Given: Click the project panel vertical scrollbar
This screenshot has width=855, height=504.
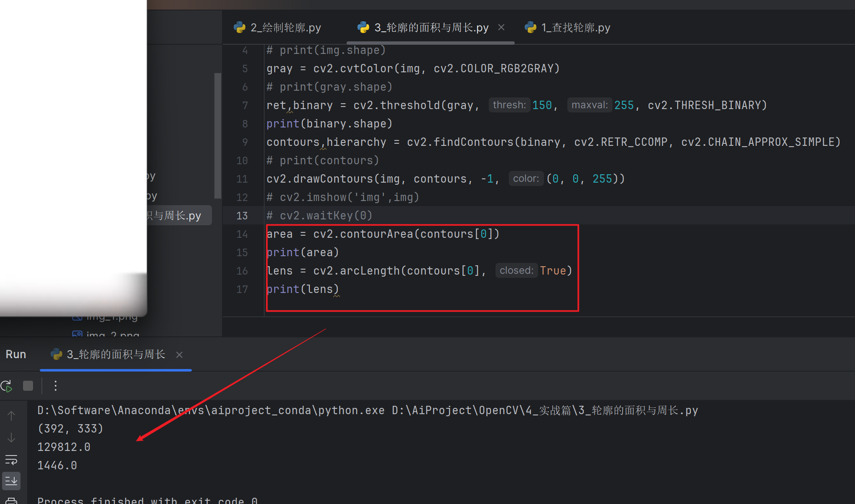Looking at the screenshot, I should click(x=217, y=136).
